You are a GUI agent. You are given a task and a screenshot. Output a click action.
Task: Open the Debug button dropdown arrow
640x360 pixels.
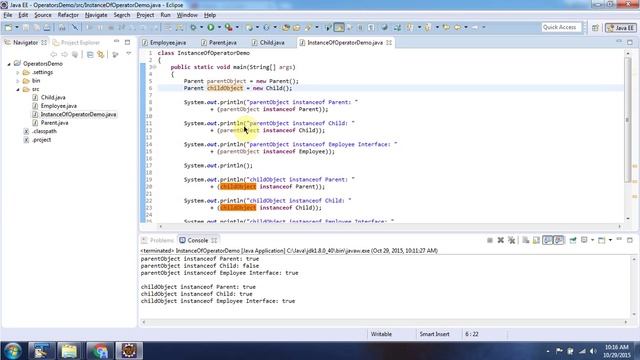[x=201, y=27]
